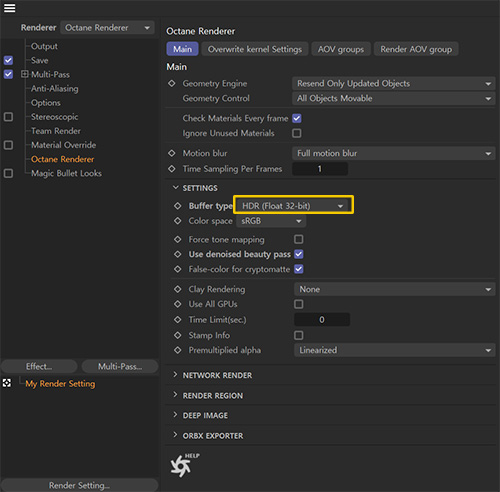The width and height of the screenshot is (500, 492).
Task: Click keyframe diamond beside Stamp Info
Action: coord(178,335)
